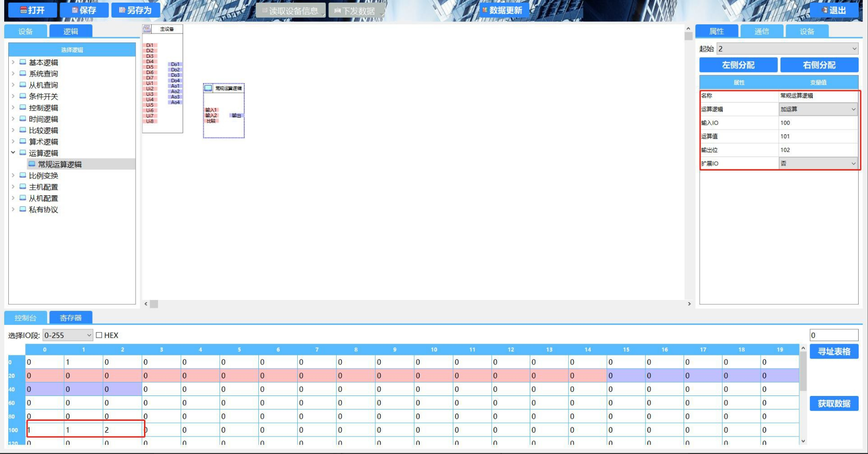Viewport: 868px width, 454px height.
Task: Click the 打开 (Open) toolbar icon
Action: (24, 10)
